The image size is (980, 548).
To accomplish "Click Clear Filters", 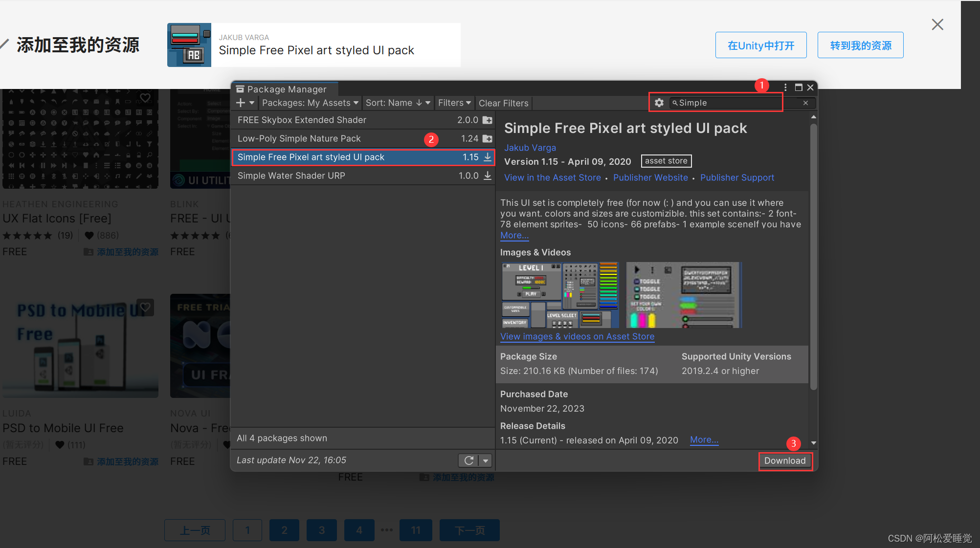I will (503, 103).
